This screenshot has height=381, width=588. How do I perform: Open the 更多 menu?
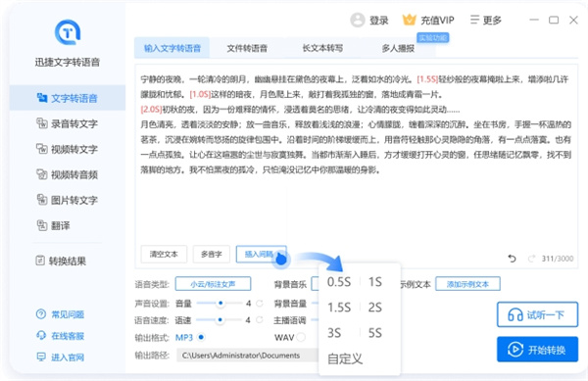click(x=486, y=20)
